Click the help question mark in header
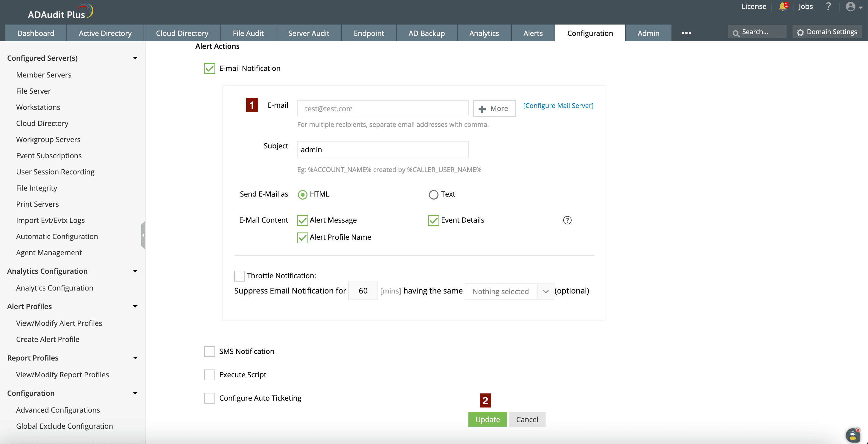This screenshot has width=868, height=444. tap(828, 7)
